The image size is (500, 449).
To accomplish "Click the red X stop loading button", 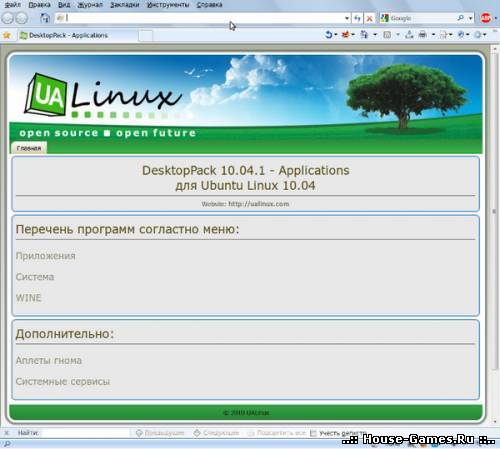I will tap(369, 19).
